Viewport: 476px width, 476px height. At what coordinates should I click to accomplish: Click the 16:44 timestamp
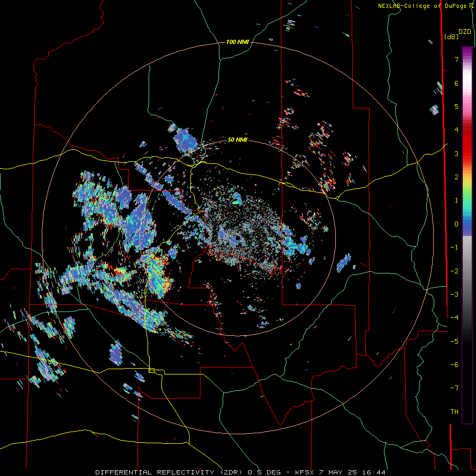(374, 472)
